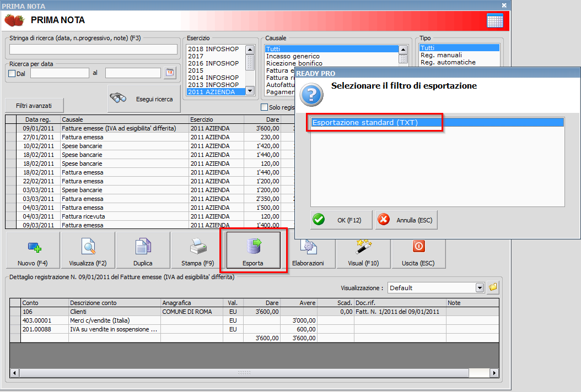Click the binoculars search icon
The width and height of the screenshot is (581, 392).
[x=118, y=99]
